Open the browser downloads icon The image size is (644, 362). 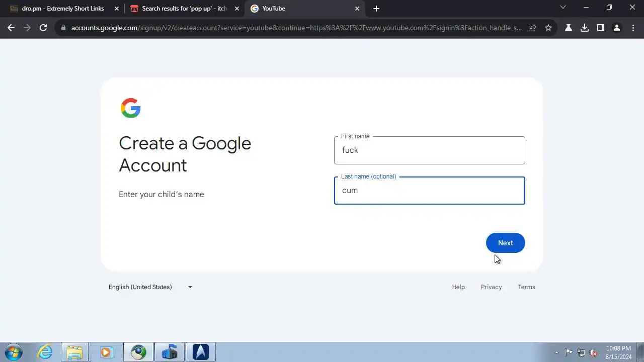[x=585, y=28]
